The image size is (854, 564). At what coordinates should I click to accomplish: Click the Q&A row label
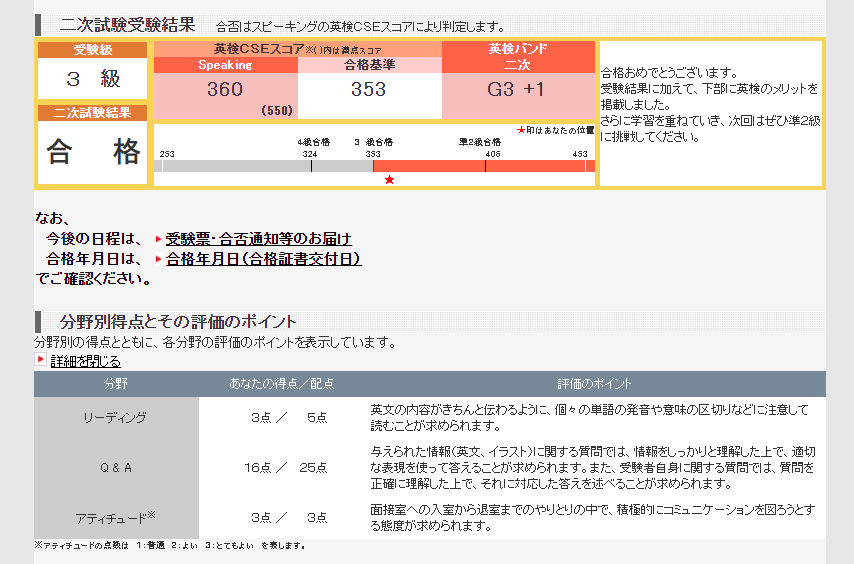116,467
